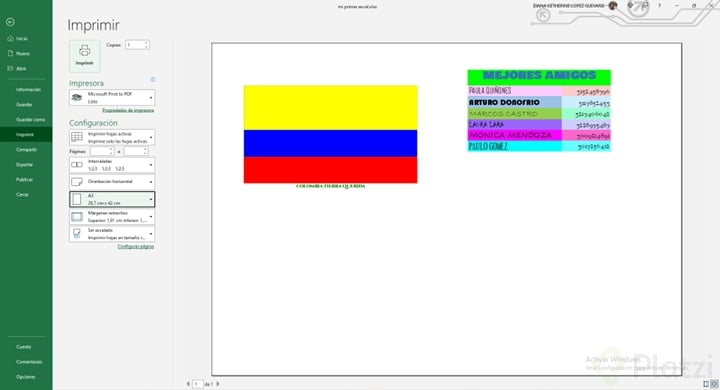The height and width of the screenshot is (390, 720).
Task: Go to next page in print preview
Action: click(x=218, y=384)
